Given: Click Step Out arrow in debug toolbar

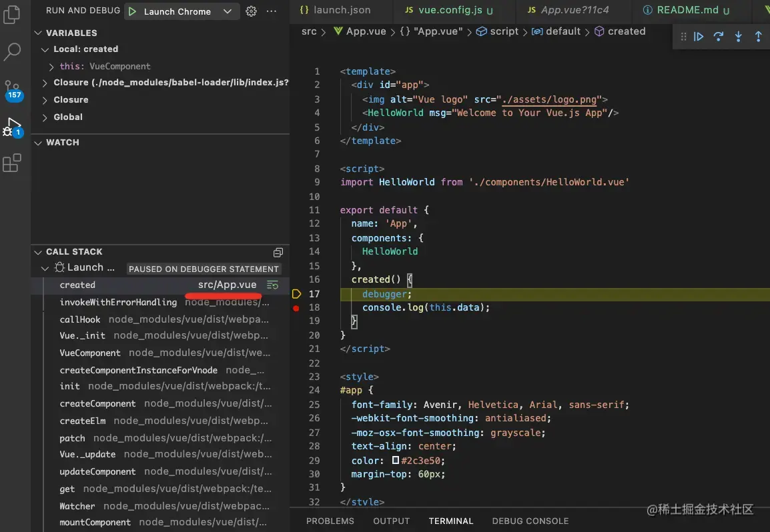Looking at the screenshot, I should point(758,37).
